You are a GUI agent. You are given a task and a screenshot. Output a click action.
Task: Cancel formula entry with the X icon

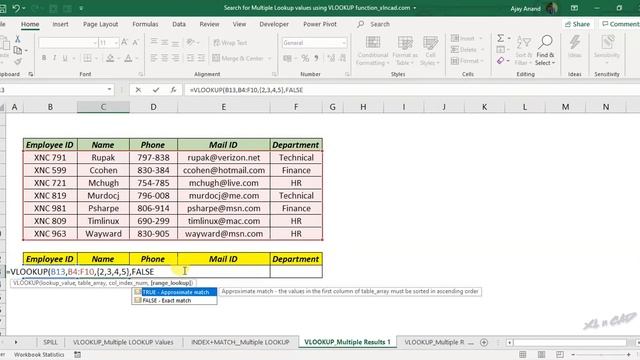[x=138, y=90]
